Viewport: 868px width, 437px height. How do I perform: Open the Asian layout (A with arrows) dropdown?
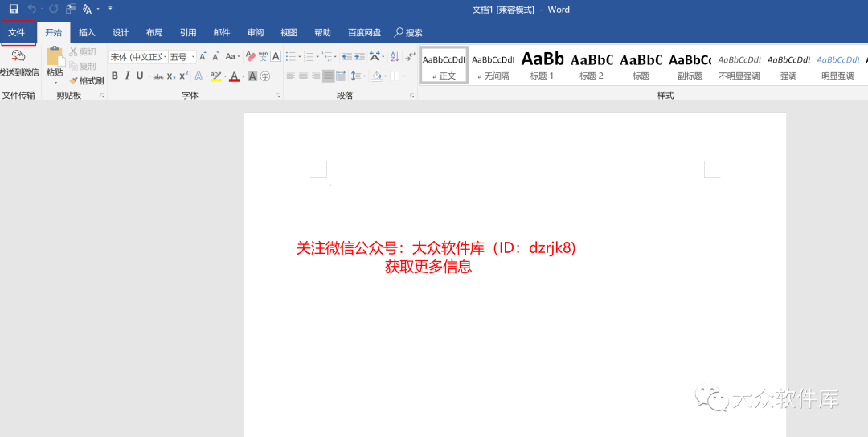(377, 56)
